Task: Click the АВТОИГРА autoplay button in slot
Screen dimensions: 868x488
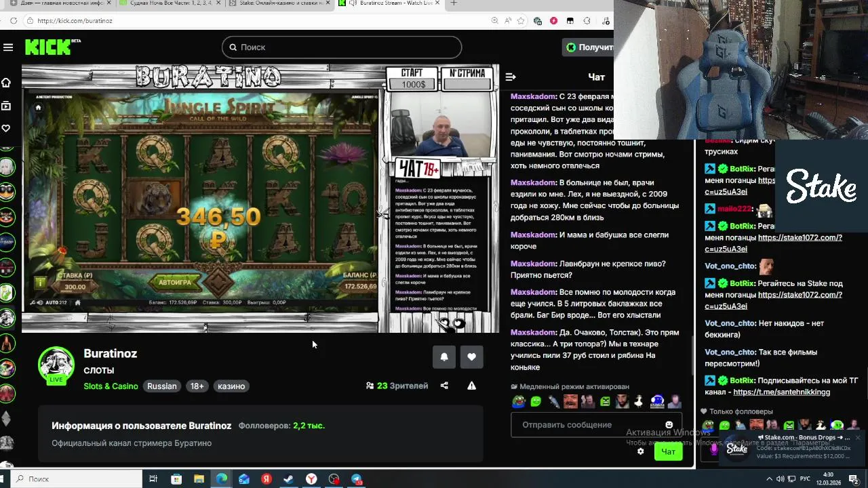Action: tap(174, 282)
